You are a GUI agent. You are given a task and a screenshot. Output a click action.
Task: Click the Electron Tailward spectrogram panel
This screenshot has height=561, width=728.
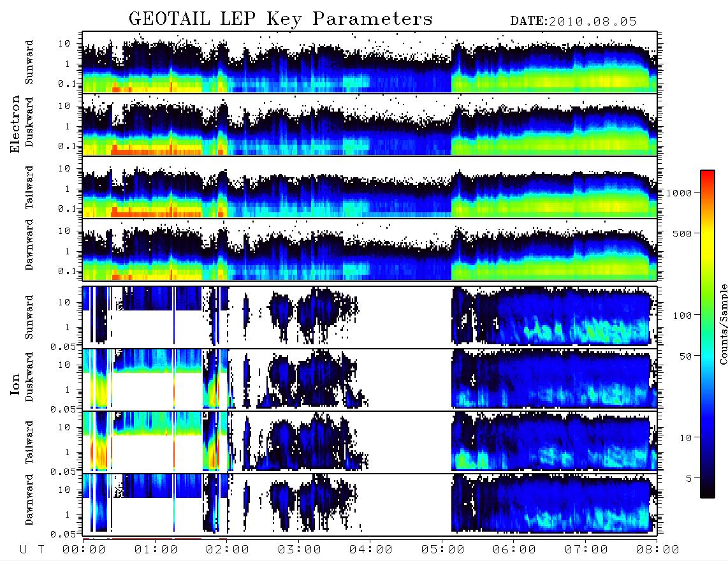pyautogui.click(x=370, y=187)
